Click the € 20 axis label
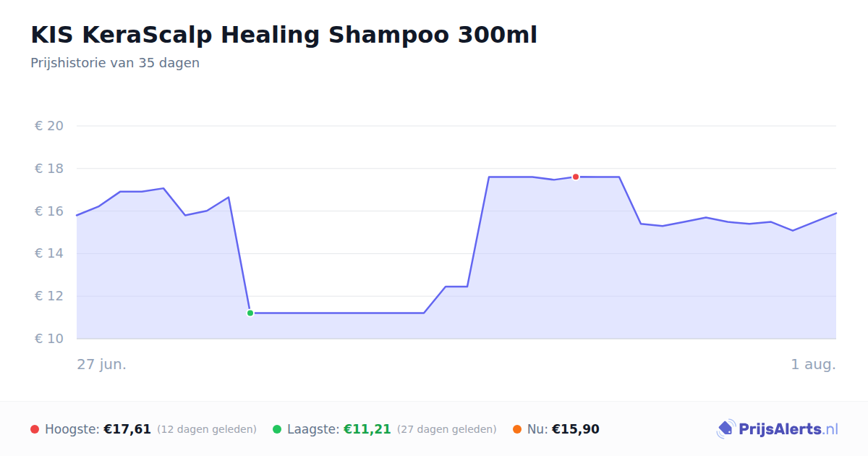This screenshot has width=868, height=456. point(49,126)
